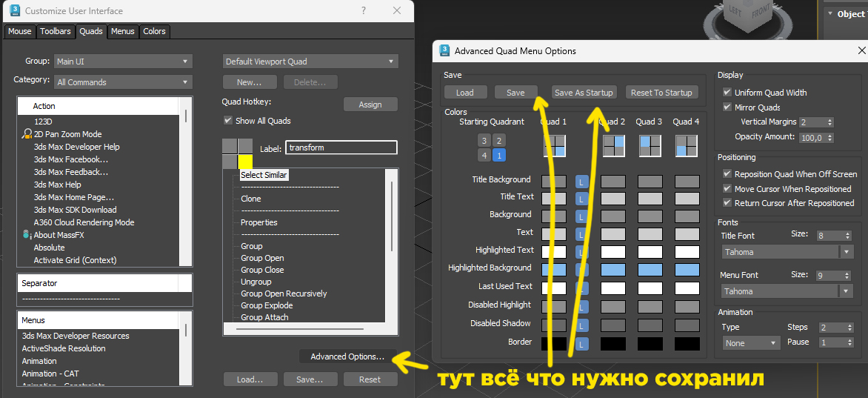Open the Animation Type None dropdown

coord(751,343)
